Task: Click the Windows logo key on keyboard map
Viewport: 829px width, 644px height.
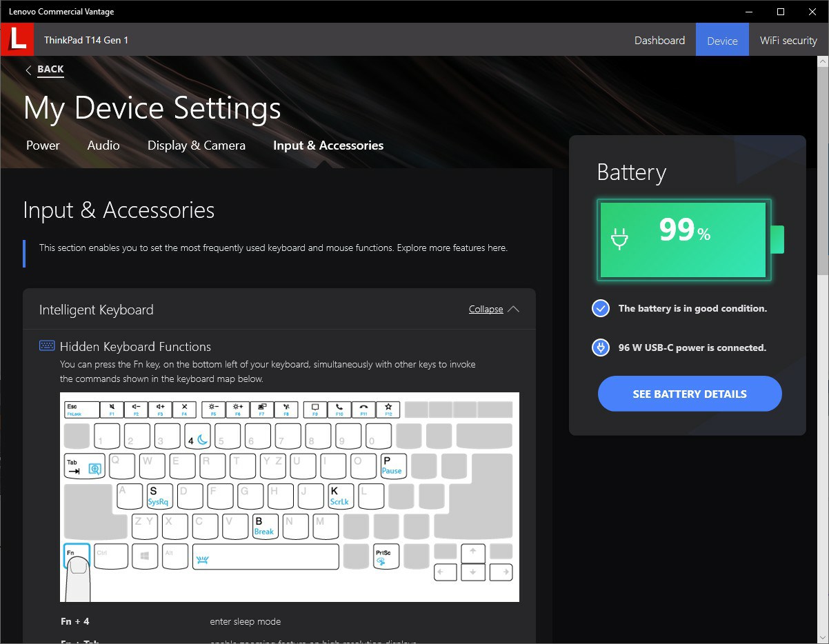Action: pos(144,556)
